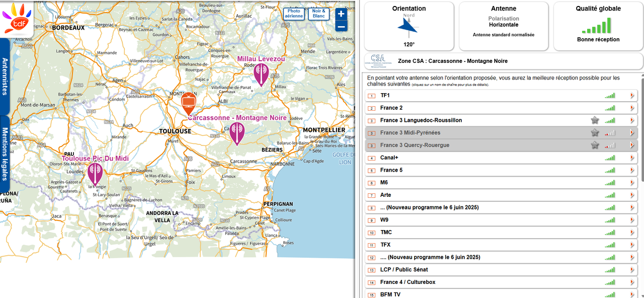
Task: Open the Qualité globale panel
Action: click(598, 26)
